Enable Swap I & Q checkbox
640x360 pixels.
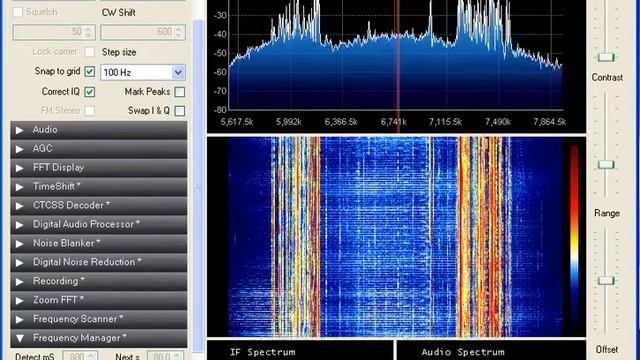tap(179, 111)
